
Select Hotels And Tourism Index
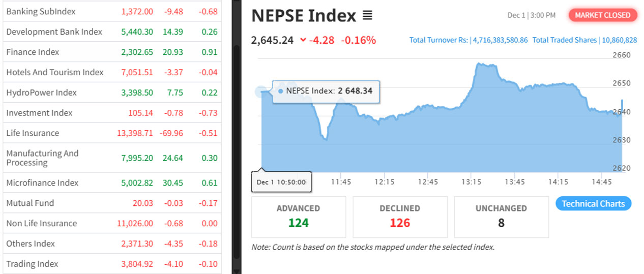tap(55, 72)
